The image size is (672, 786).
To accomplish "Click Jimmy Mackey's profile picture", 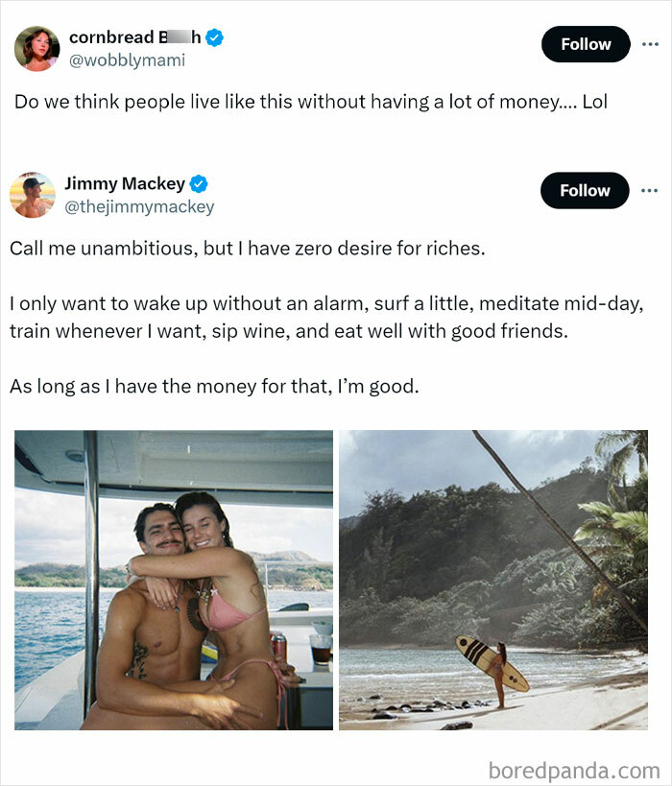I will point(32,194).
